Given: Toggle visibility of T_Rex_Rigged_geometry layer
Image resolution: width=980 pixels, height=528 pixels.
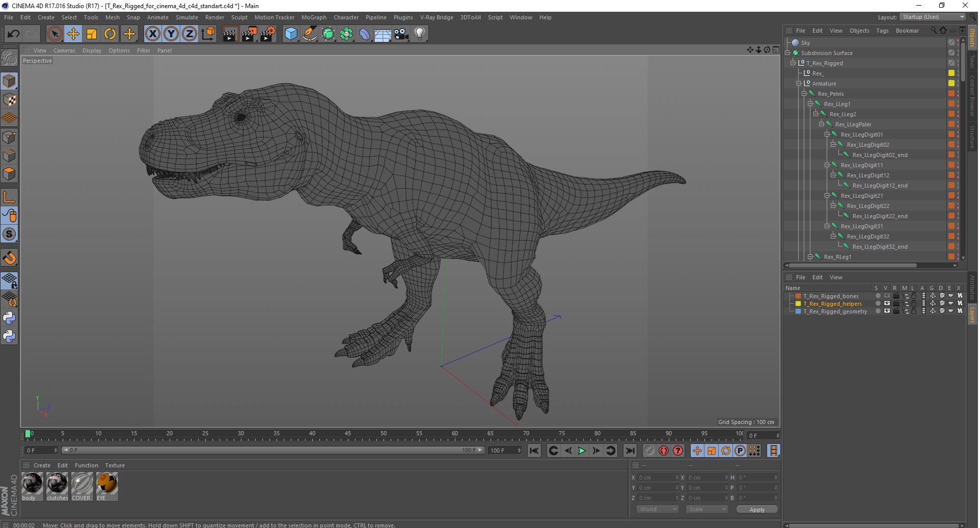Looking at the screenshot, I should 886,311.
